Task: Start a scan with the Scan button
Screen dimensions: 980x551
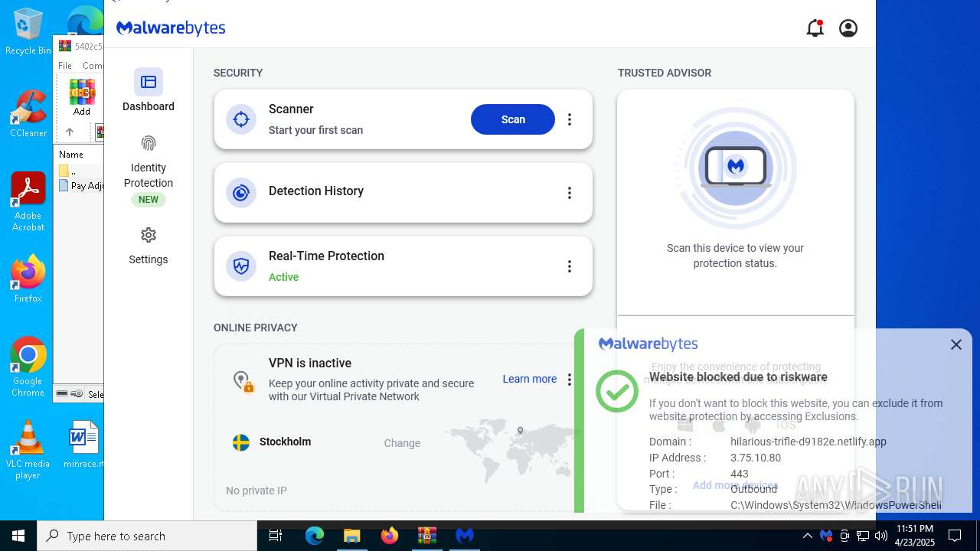Action: [513, 119]
